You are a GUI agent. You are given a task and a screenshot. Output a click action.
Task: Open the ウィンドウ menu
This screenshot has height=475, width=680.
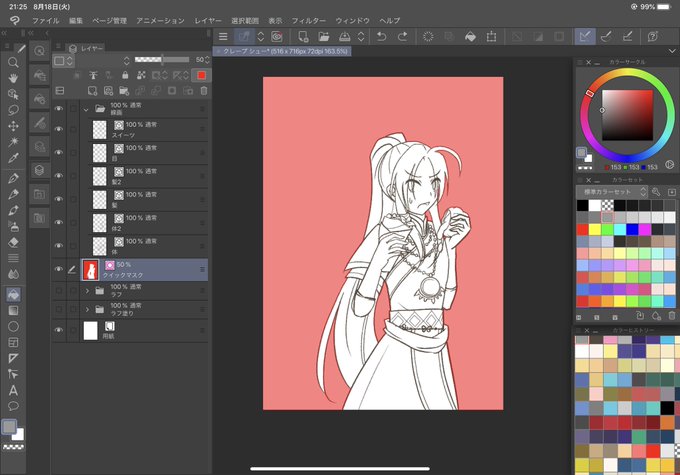[352, 20]
